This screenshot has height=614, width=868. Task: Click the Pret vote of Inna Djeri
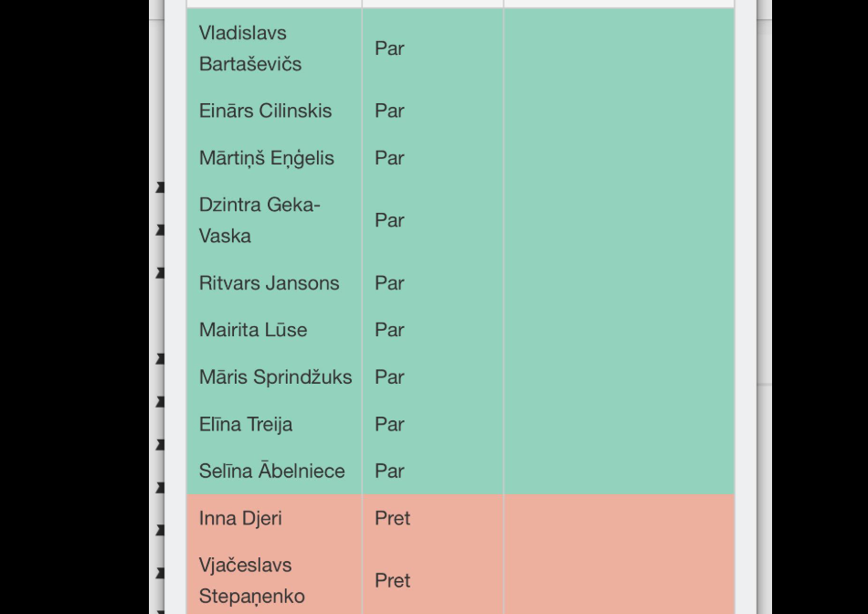click(x=393, y=518)
